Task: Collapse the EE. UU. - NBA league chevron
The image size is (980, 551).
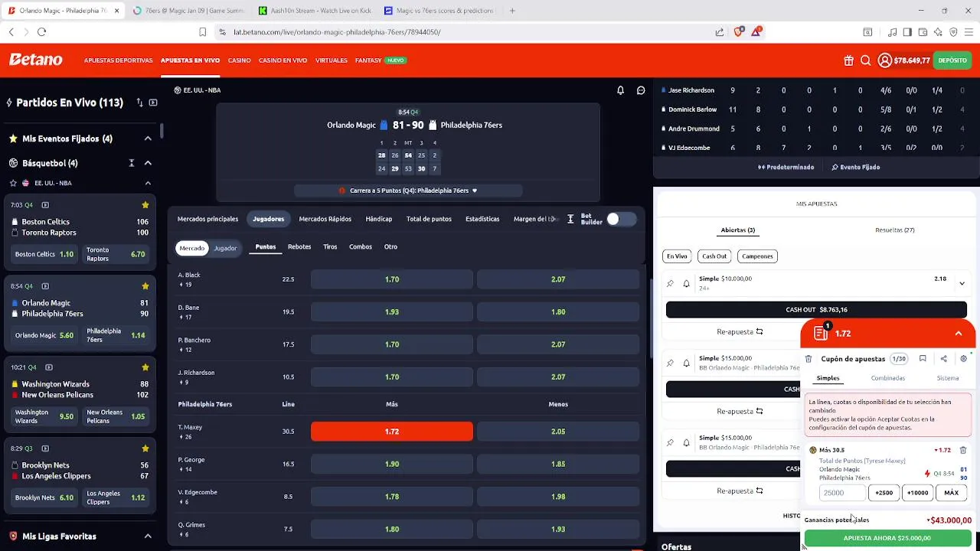Action: 148,183
